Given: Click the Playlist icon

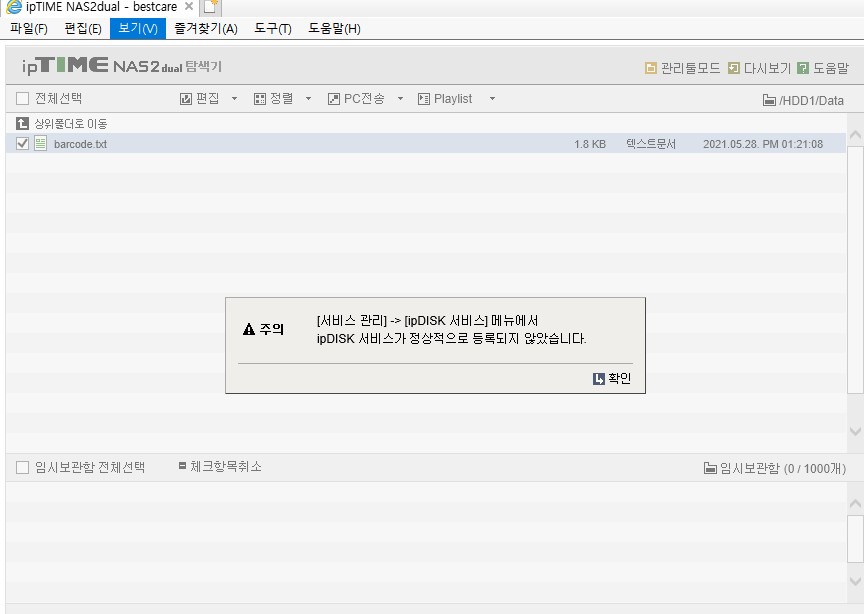Looking at the screenshot, I should pos(424,99).
